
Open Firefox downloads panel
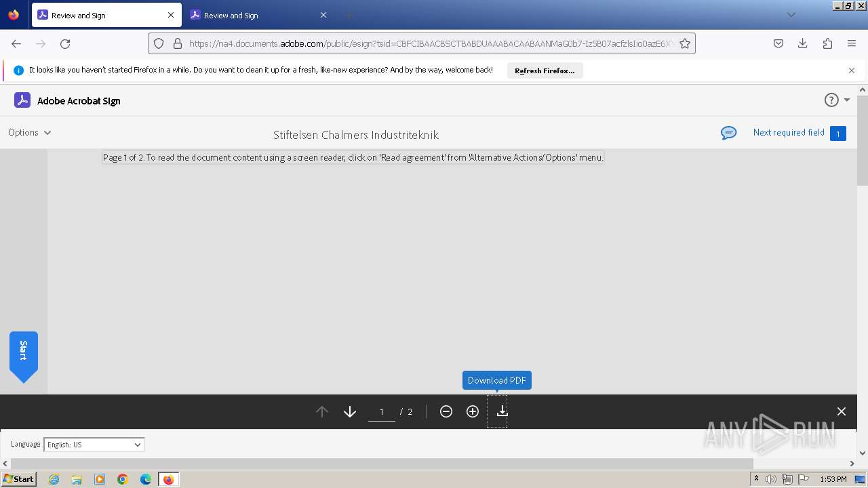coord(803,43)
